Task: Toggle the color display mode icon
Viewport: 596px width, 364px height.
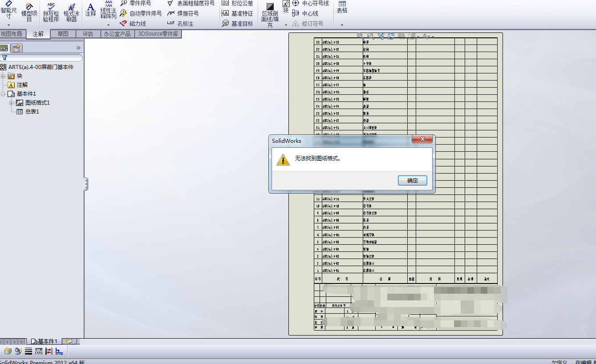Action: (59, 351)
